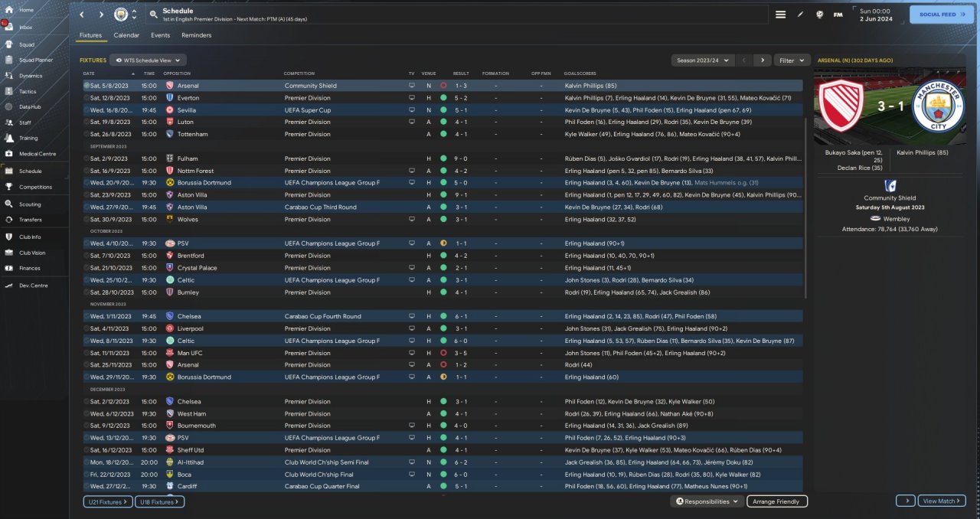Switch to the Reminders tab
Image resolution: width=980 pixels, height=519 pixels.
(196, 35)
